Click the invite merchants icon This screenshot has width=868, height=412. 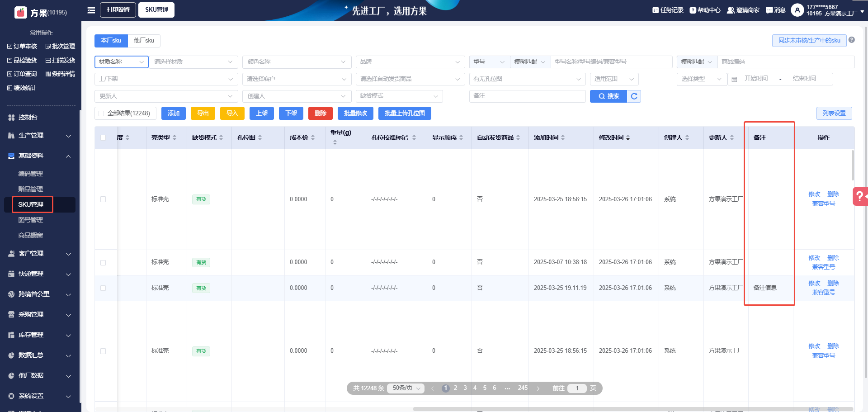[730, 10]
